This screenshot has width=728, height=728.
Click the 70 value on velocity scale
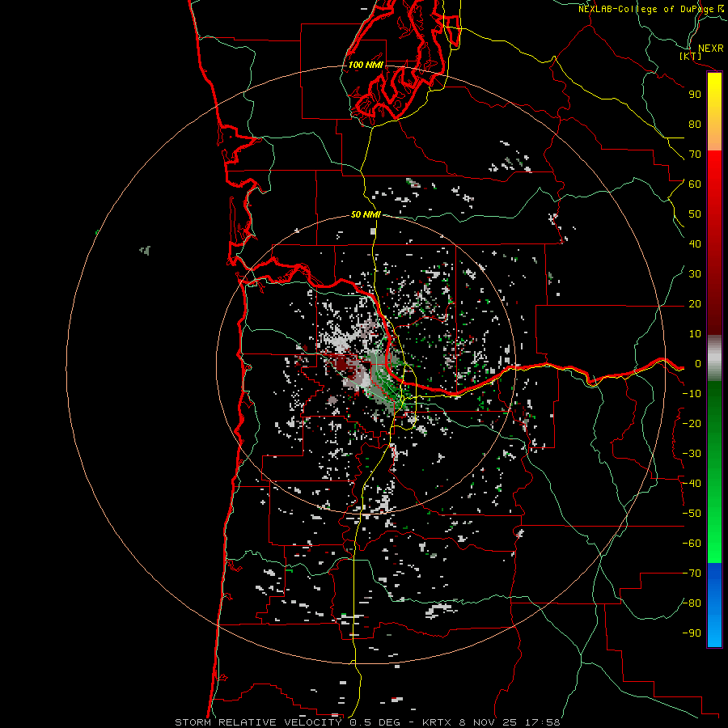(x=695, y=154)
